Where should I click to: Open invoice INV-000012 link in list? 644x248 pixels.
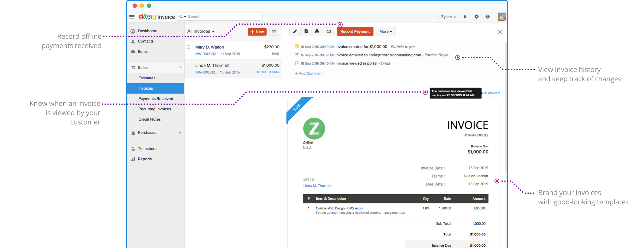pyautogui.click(x=205, y=72)
